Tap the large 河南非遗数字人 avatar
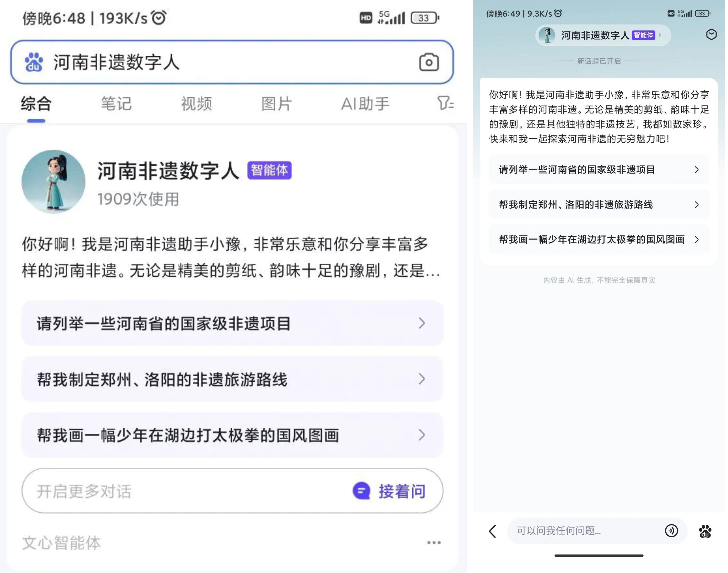The height and width of the screenshot is (573, 728). point(53,181)
